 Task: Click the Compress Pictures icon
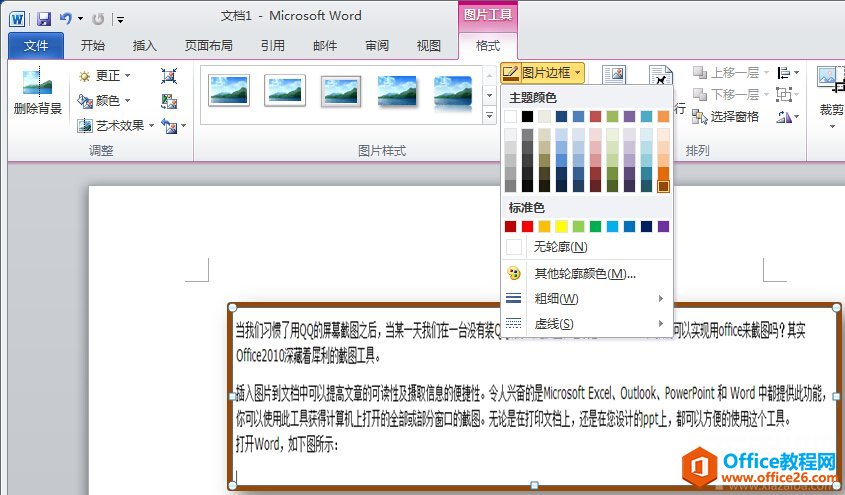tap(169, 75)
